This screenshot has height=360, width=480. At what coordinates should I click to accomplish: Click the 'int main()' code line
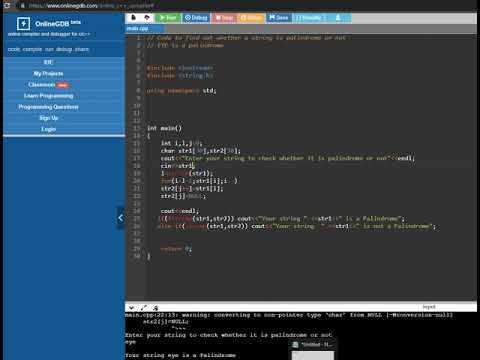click(x=164, y=128)
